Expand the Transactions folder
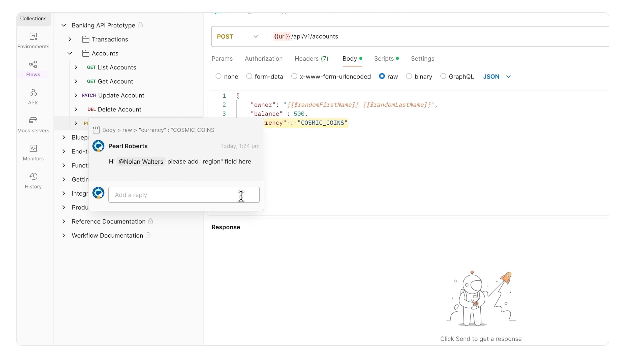The image size is (622, 364). (70, 39)
